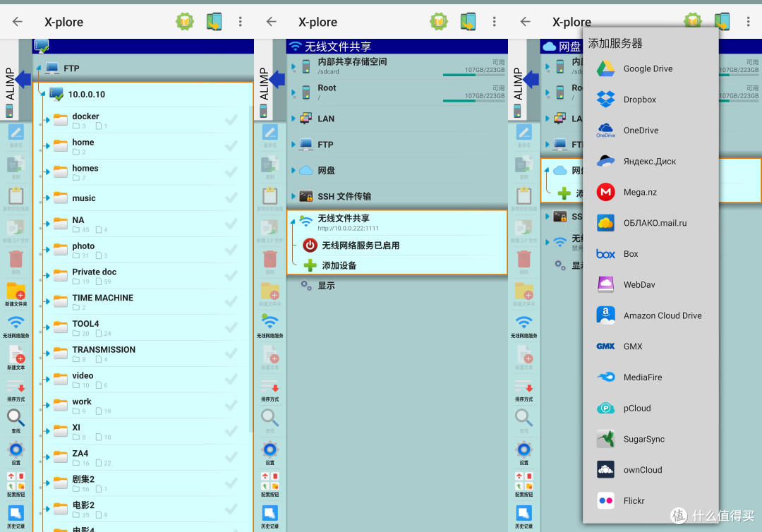Tap 无线网络服务 icon in left screen sidebar
The height and width of the screenshot is (532, 762).
[x=16, y=326]
